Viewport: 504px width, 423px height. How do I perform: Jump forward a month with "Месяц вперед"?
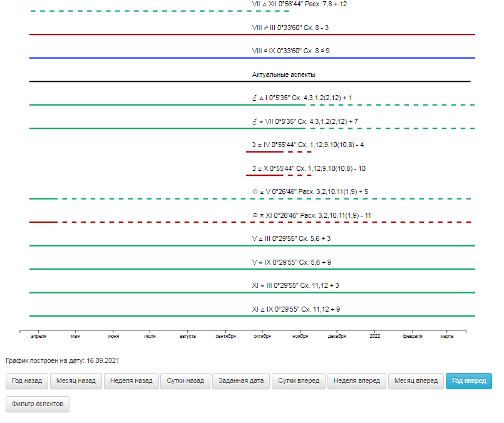click(x=415, y=380)
